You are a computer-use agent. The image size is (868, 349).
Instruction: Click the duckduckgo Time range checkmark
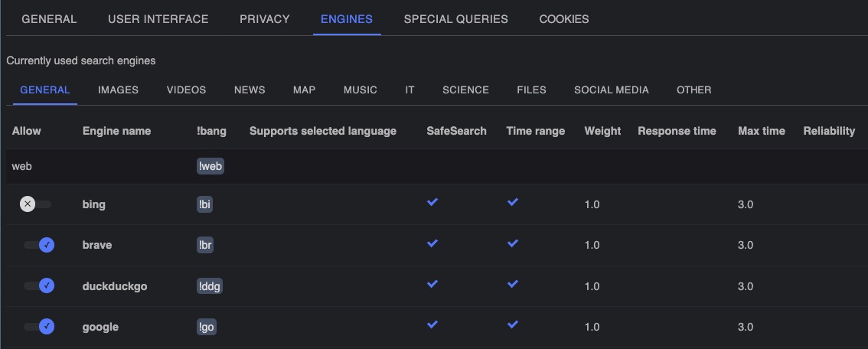pyautogui.click(x=513, y=284)
